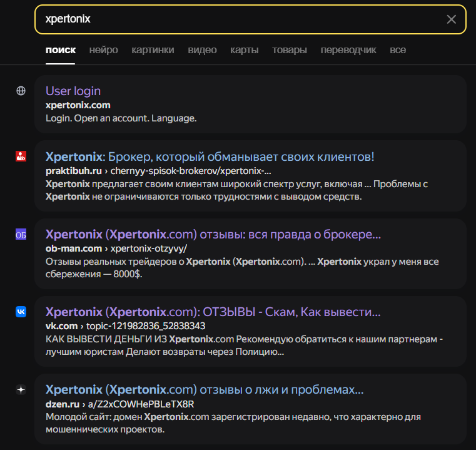Open the ОТЗЫВЫ - Скам, Как вывести result
Viewport: 476px width, 450px height.
click(x=213, y=312)
